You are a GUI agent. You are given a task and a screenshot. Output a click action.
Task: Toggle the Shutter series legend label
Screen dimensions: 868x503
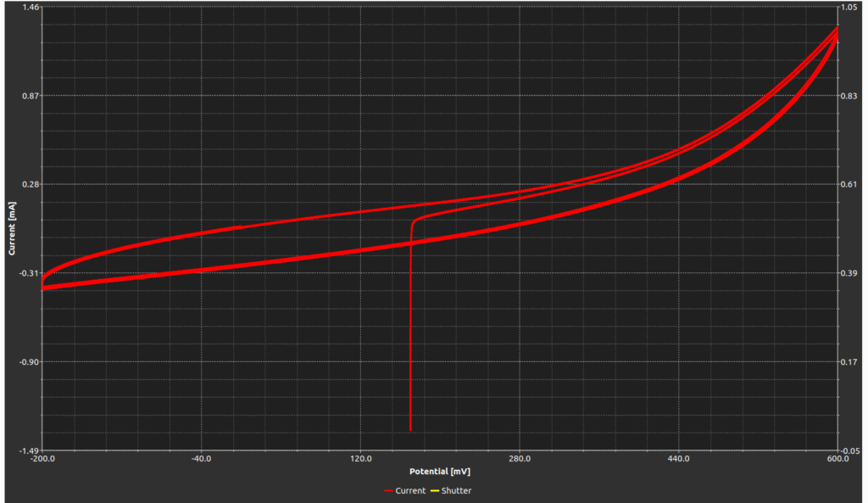[x=456, y=490]
